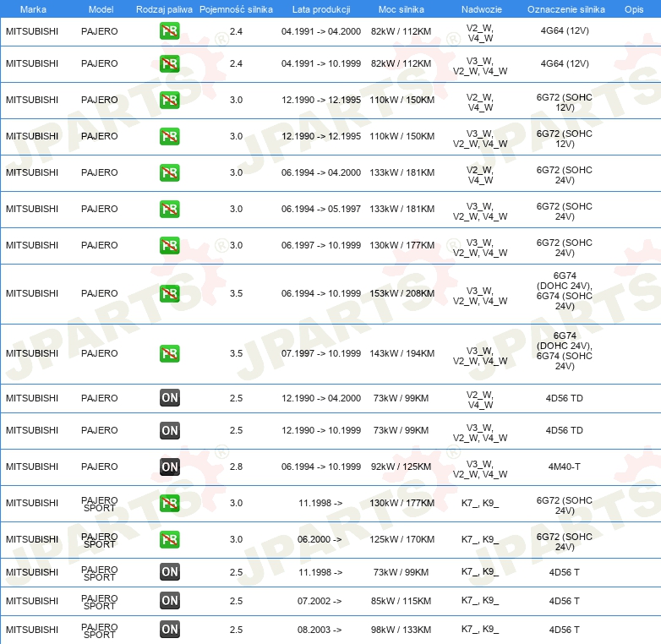
Task: Click the petrol icon in the Pajero Sport 125kW row
Action: 169,539
